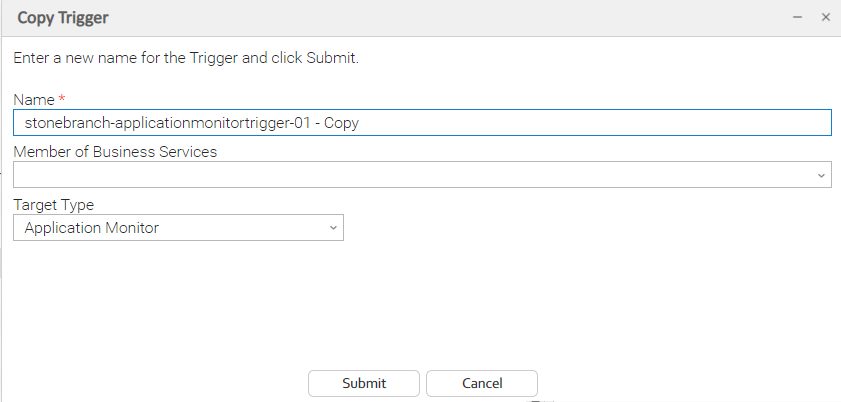Image resolution: width=841 pixels, height=402 pixels.
Task: Click the Submit button
Action: click(x=364, y=383)
